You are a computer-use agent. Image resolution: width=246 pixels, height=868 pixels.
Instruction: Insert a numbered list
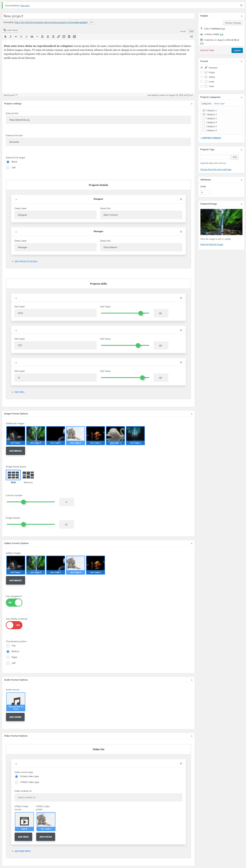click(x=27, y=37)
